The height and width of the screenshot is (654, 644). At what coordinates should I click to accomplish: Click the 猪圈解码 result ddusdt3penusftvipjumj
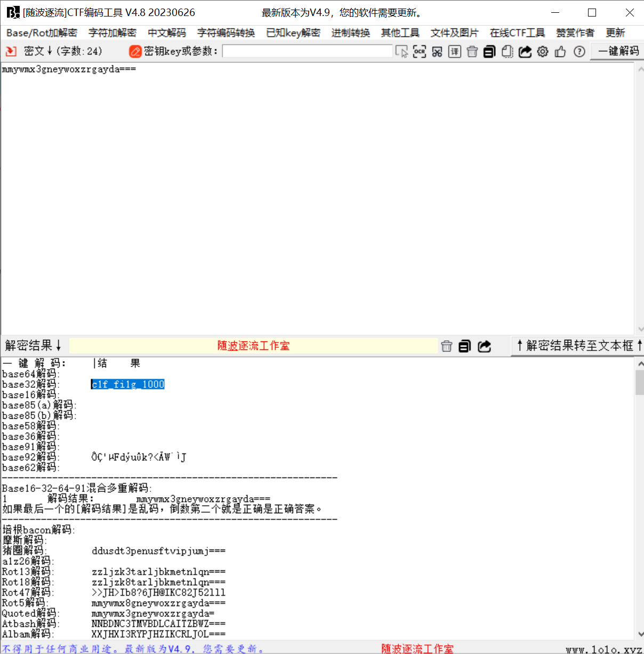click(x=158, y=551)
